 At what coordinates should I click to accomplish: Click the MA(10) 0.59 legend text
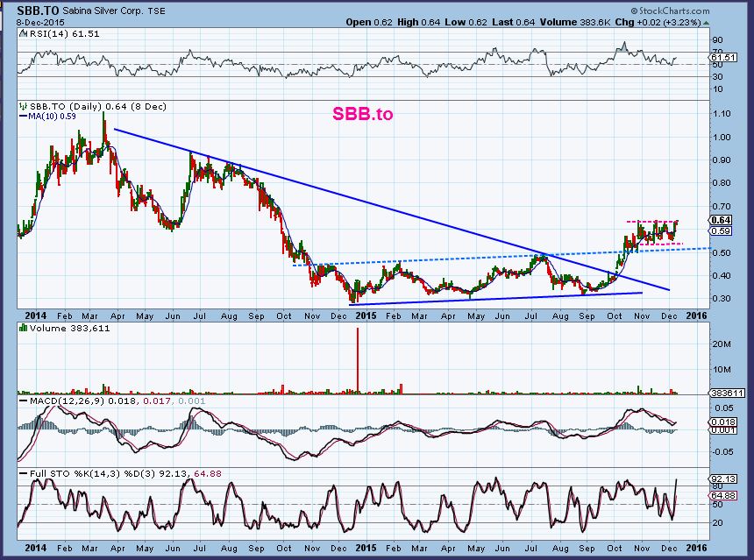click(52, 116)
